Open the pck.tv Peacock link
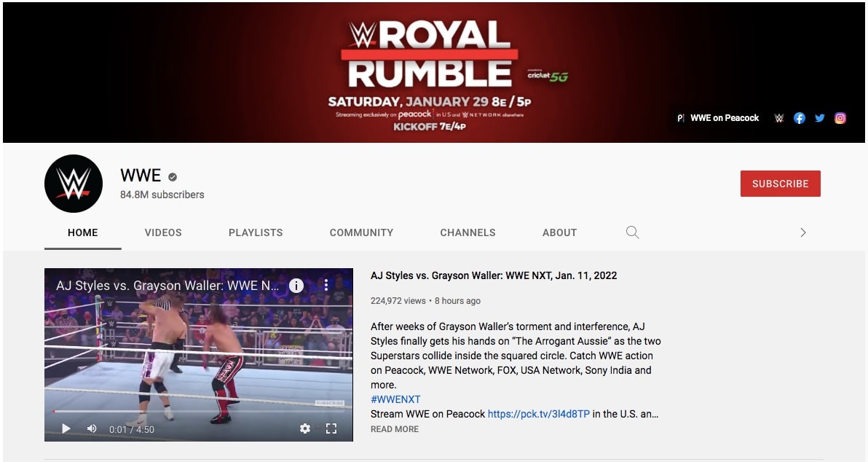This screenshot has width=868, height=462. click(x=539, y=414)
